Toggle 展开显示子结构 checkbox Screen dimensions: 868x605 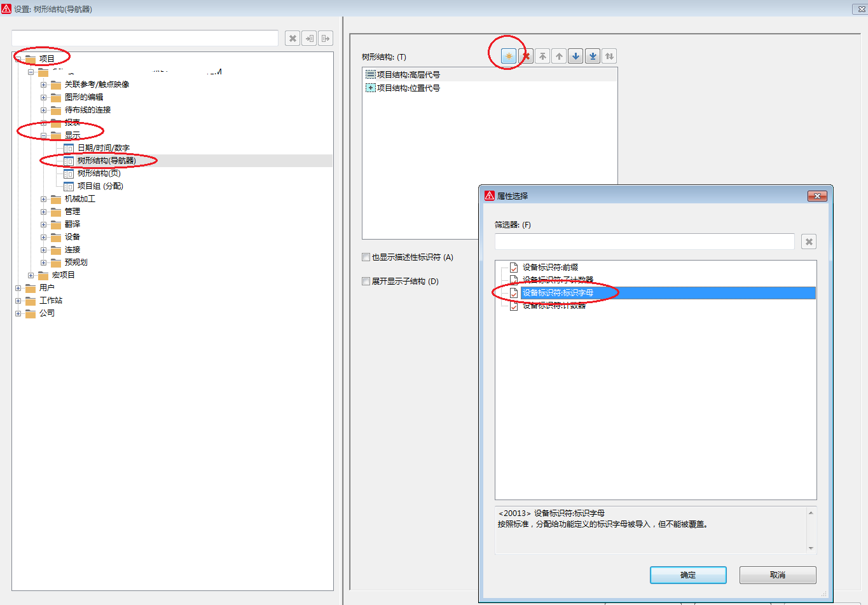pyautogui.click(x=366, y=282)
